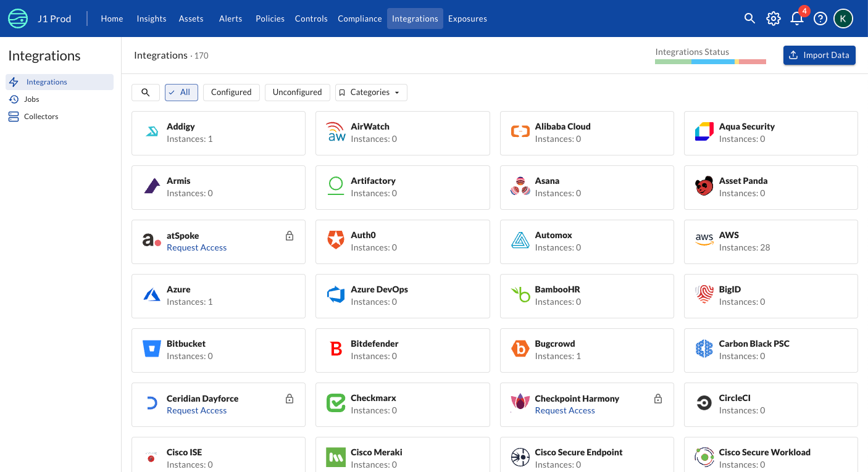868x472 pixels.
Task: Click the Automox logo icon
Action: point(520,241)
